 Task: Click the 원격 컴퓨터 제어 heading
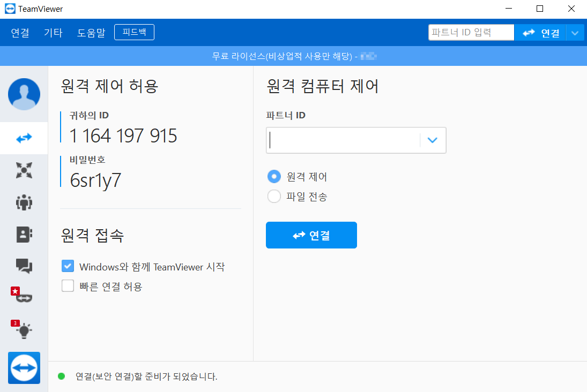point(322,86)
